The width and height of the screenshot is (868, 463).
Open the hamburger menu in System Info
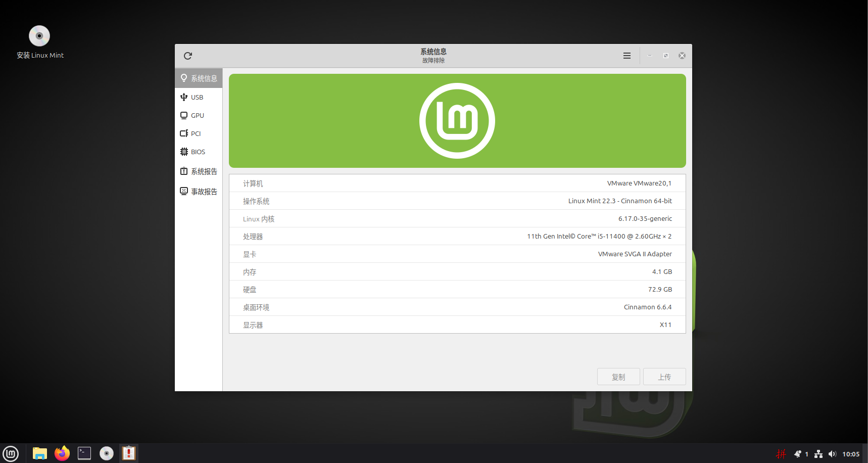tap(627, 56)
